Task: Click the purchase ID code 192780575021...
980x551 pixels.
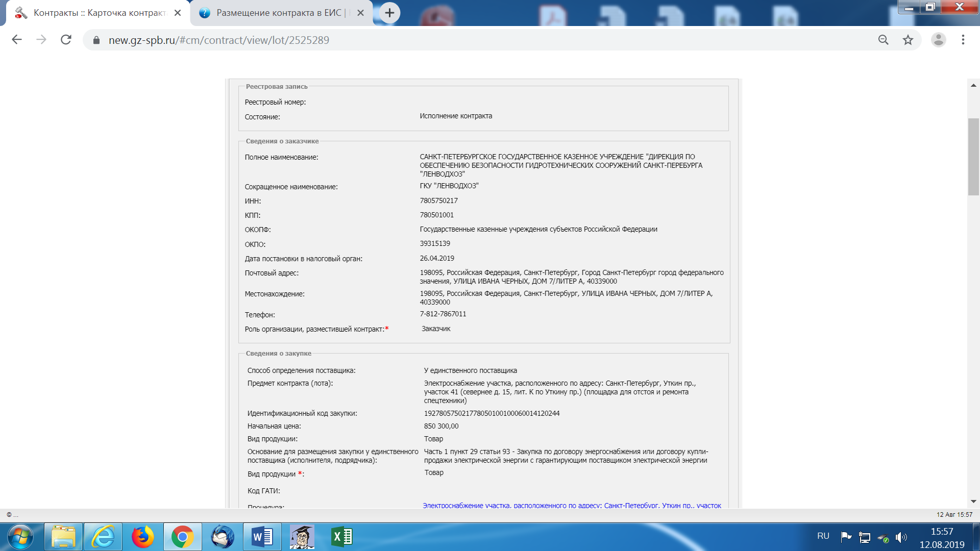Action: pos(492,413)
